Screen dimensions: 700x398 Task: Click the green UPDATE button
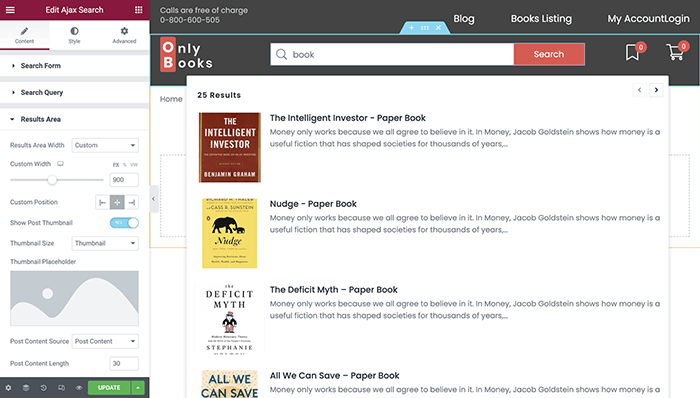pos(109,388)
